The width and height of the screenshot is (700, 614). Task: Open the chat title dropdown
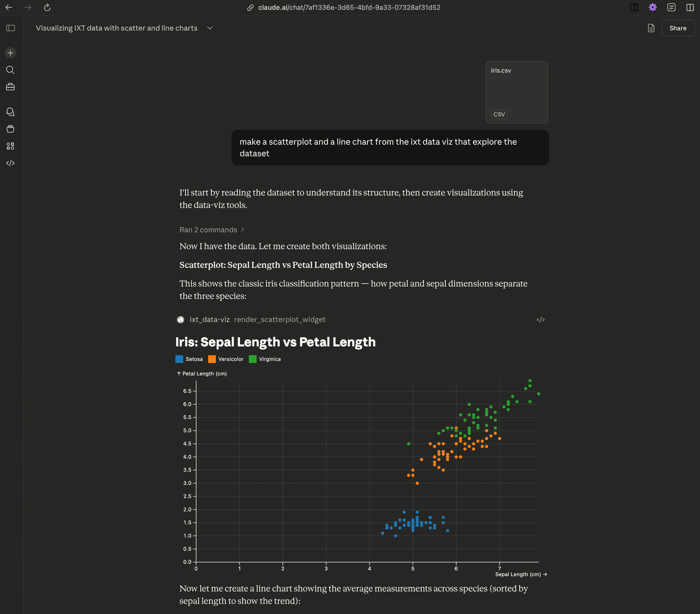point(210,28)
